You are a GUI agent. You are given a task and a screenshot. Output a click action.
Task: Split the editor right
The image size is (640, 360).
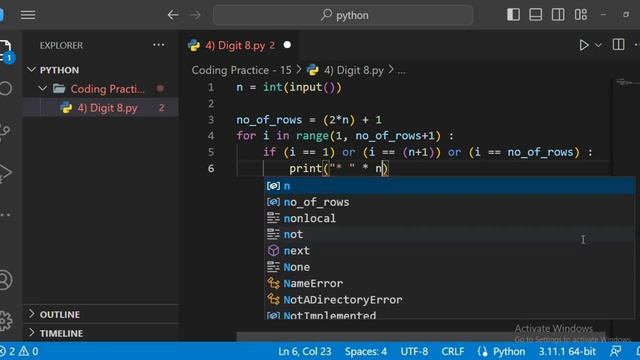pyautogui.click(x=618, y=44)
